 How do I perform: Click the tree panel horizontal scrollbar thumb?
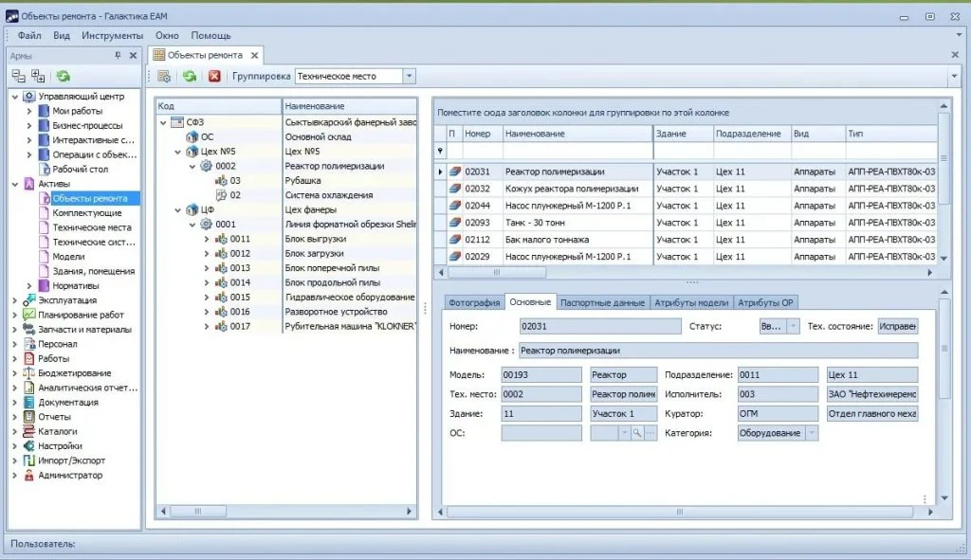pyautogui.click(x=197, y=511)
